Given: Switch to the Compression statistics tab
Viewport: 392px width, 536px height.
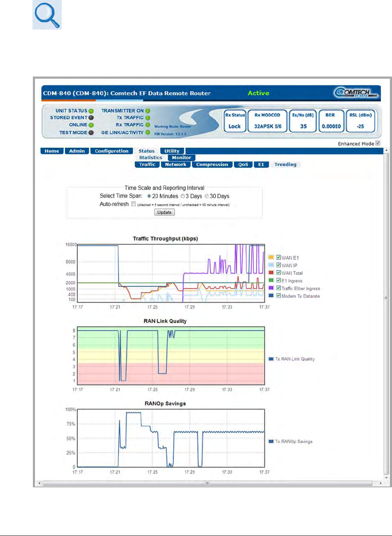Looking at the screenshot, I should 212,164.
